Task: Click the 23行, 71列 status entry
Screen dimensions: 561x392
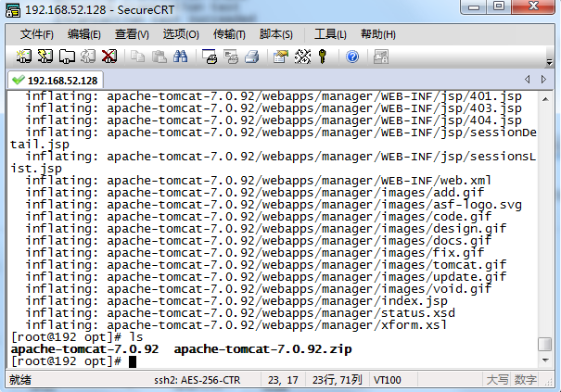Action: coord(337,380)
